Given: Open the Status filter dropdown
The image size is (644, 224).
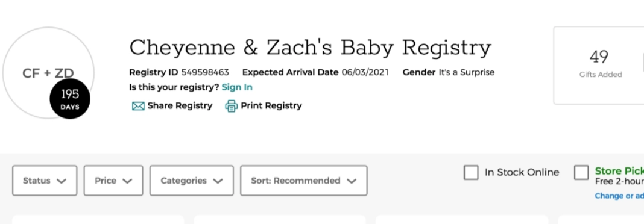Looking at the screenshot, I should [x=45, y=181].
